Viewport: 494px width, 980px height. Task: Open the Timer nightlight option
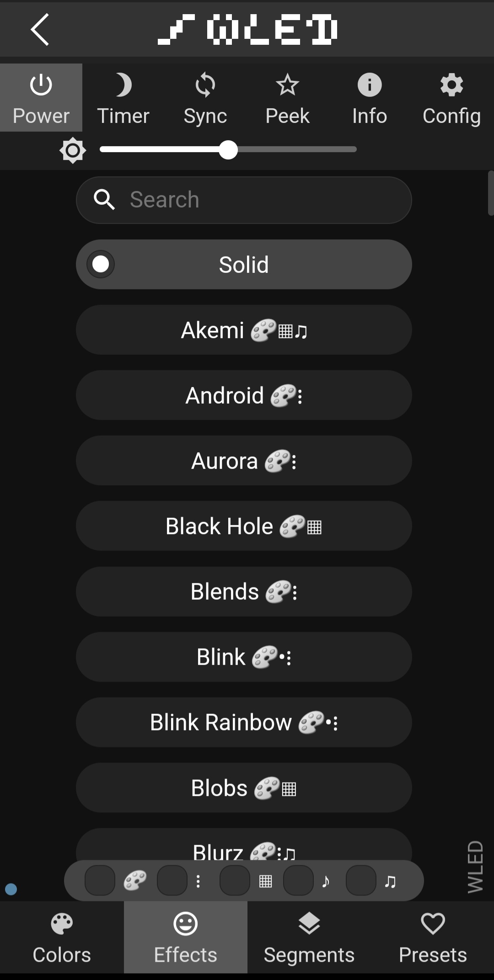(123, 98)
